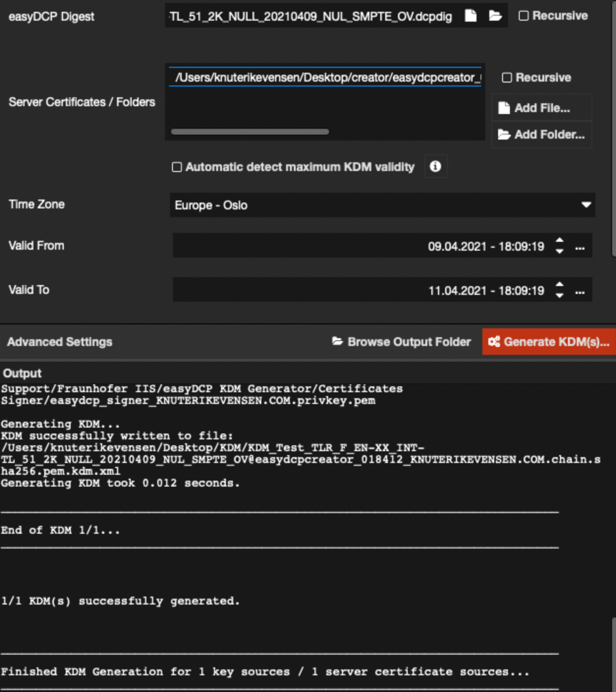Select the server certificate path entry

pos(325,77)
